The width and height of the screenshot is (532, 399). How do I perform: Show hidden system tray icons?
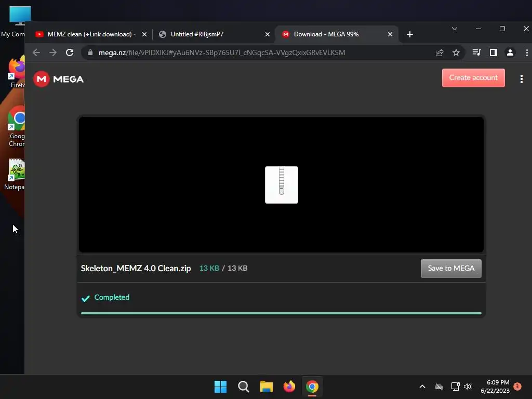pyautogui.click(x=422, y=387)
